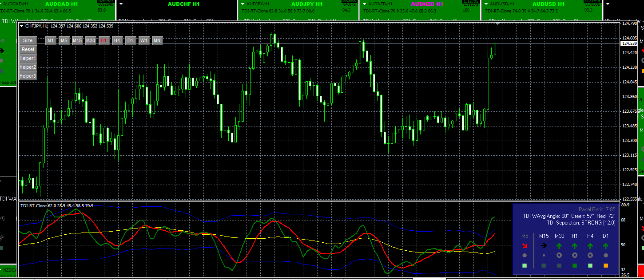Click the red down-right arrow under M5
Screen dimensions: 644x280
525,245
